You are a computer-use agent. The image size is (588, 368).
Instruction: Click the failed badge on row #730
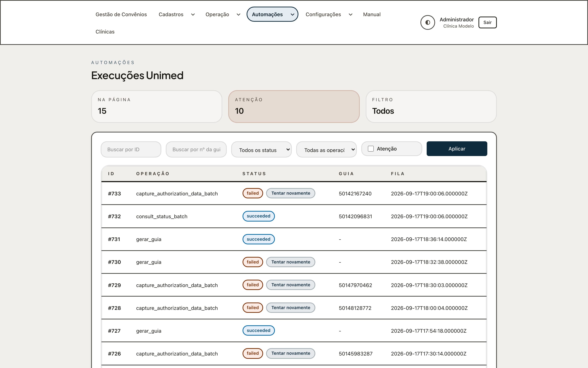coord(253,262)
